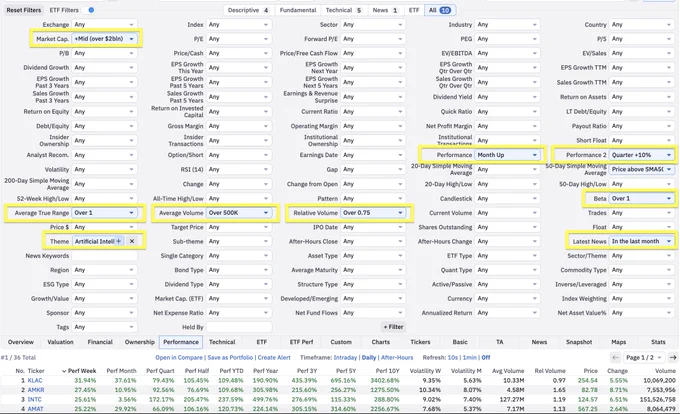Open the Analyst Recom. dropdown
680x414 pixels.
point(104,155)
